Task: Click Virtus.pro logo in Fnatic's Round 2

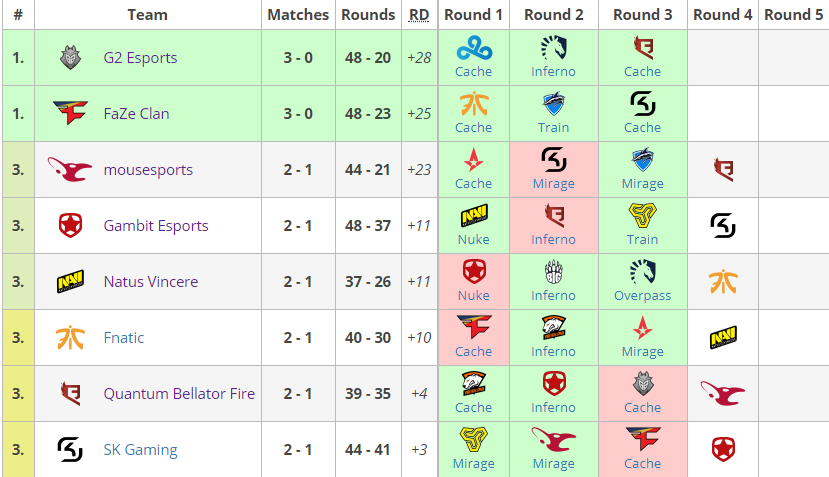Action: tap(554, 328)
